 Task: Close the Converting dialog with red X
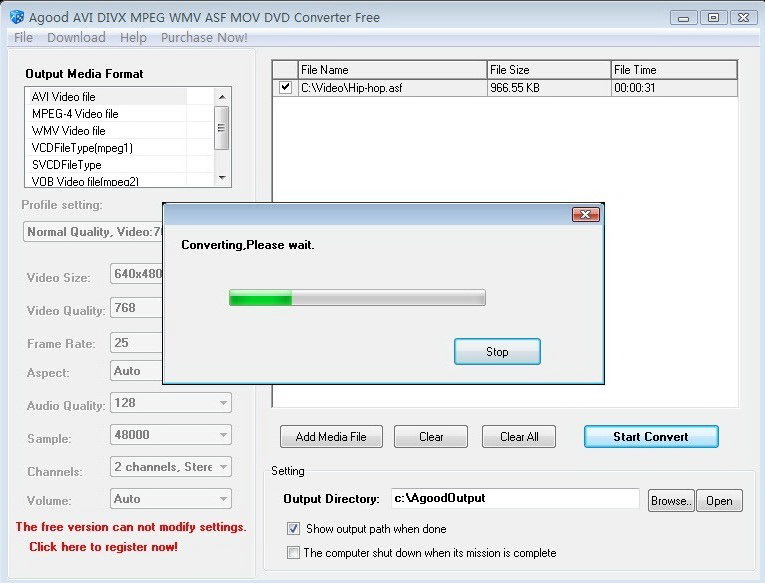(x=585, y=215)
